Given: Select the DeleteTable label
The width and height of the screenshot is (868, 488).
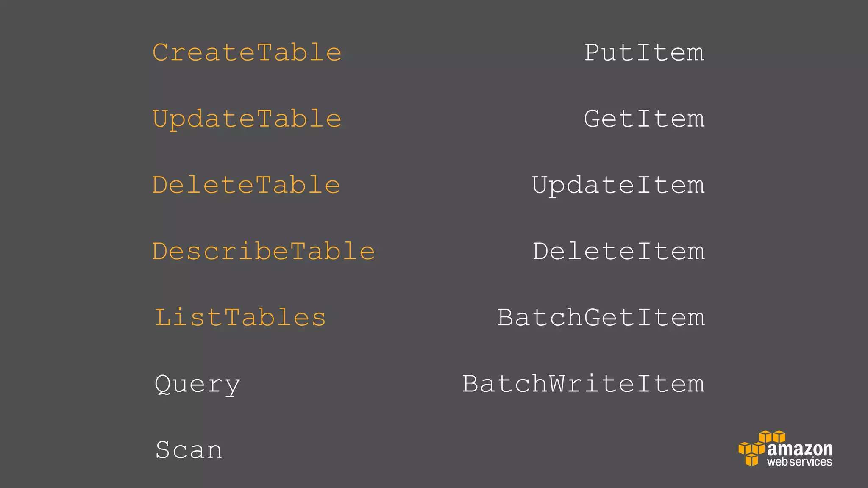Looking at the screenshot, I should [x=246, y=185].
